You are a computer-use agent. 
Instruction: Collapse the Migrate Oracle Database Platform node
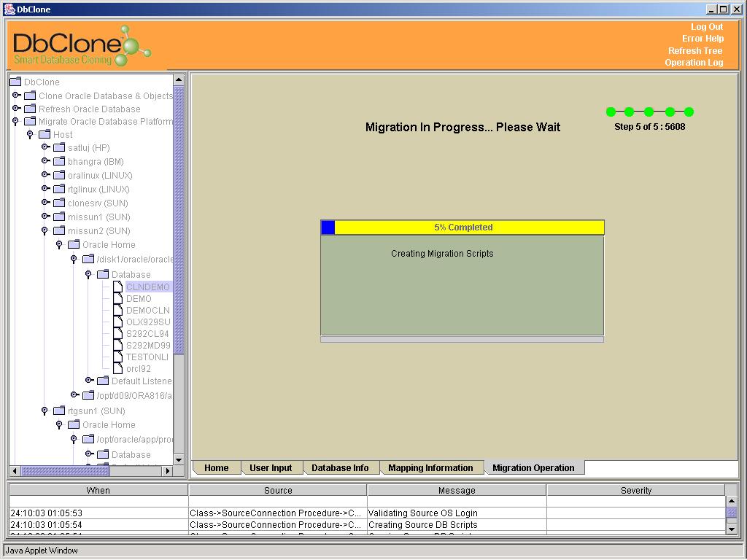(x=15, y=122)
